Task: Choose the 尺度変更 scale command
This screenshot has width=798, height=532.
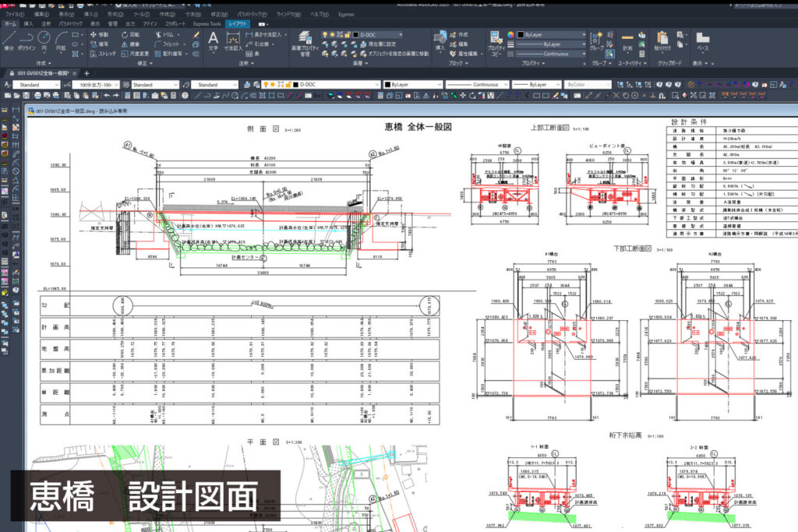Action: (136, 54)
